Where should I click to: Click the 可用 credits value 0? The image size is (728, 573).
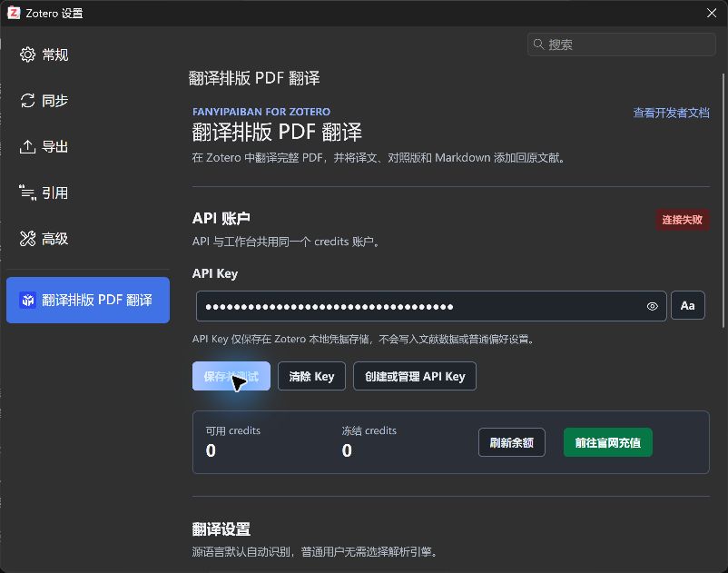coord(211,450)
